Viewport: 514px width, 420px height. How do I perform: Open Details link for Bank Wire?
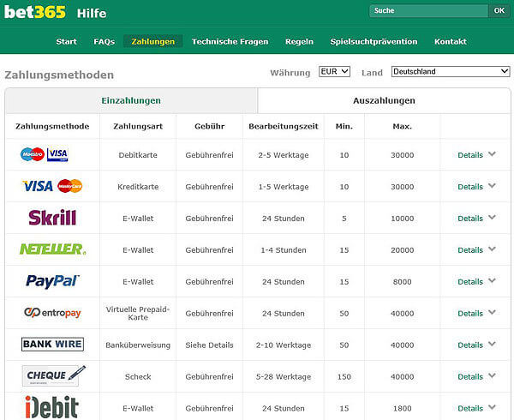(x=470, y=345)
